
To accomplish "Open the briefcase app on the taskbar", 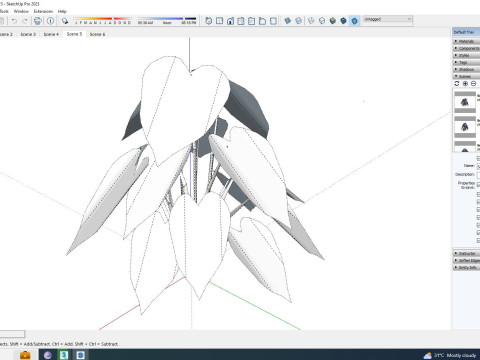I will coord(25,355).
